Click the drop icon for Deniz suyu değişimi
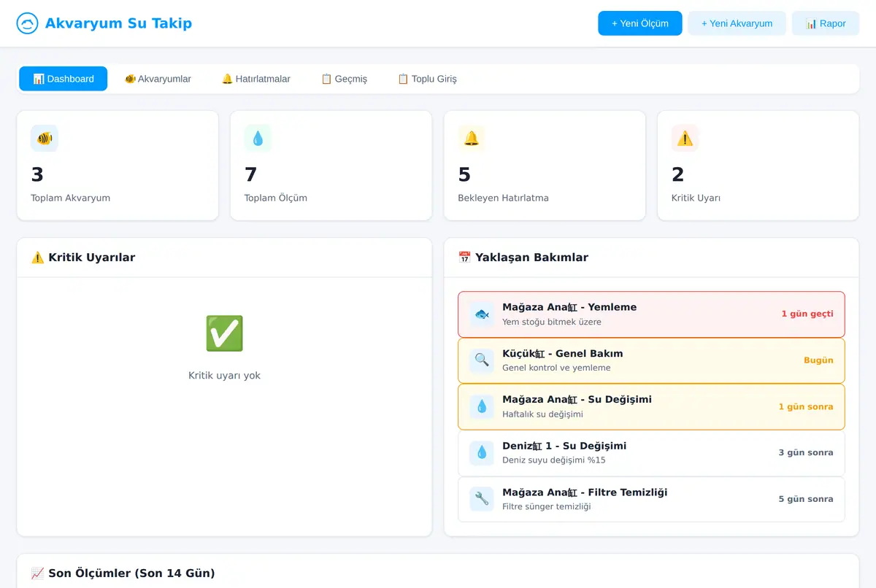 pyautogui.click(x=482, y=453)
